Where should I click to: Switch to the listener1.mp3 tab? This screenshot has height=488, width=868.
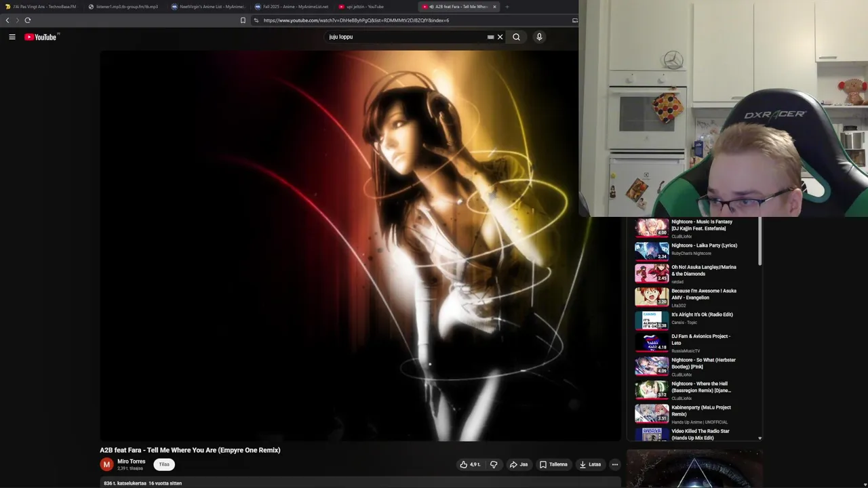tap(123, 7)
